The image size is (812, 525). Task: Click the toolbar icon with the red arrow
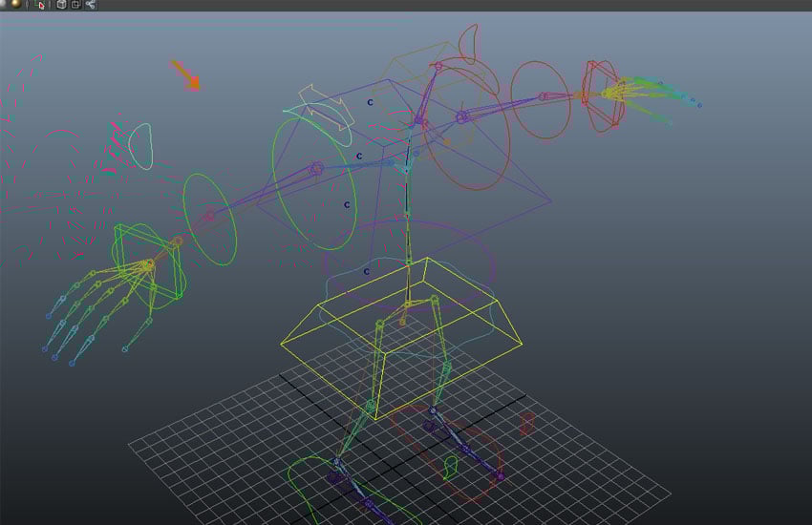(39, 5)
